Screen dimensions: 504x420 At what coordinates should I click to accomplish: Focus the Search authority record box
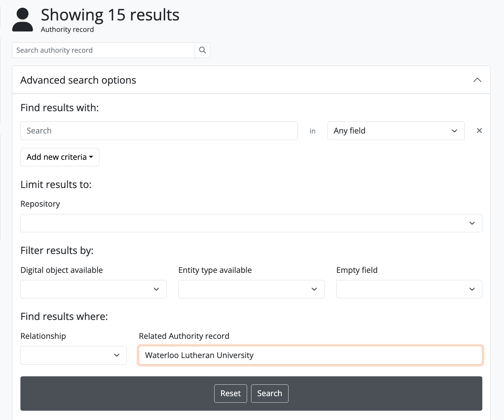click(x=103, y=50)
